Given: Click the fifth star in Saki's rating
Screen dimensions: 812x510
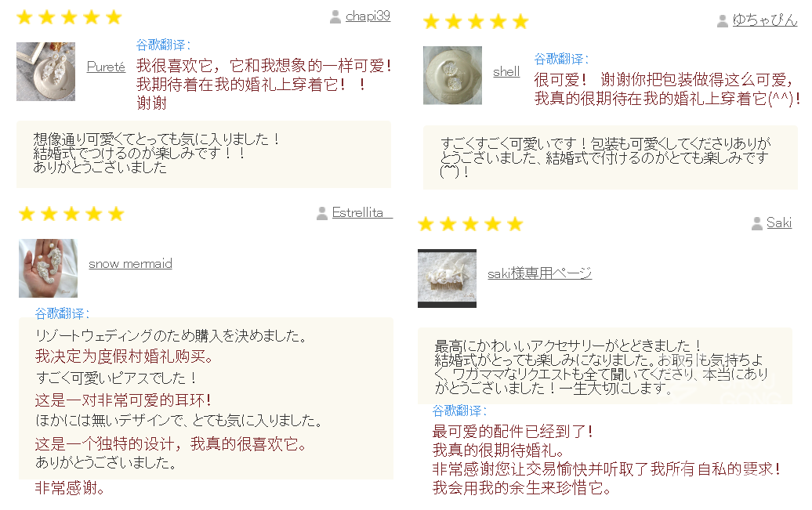Looking at the screenshot, I should [x=515, y=224].
